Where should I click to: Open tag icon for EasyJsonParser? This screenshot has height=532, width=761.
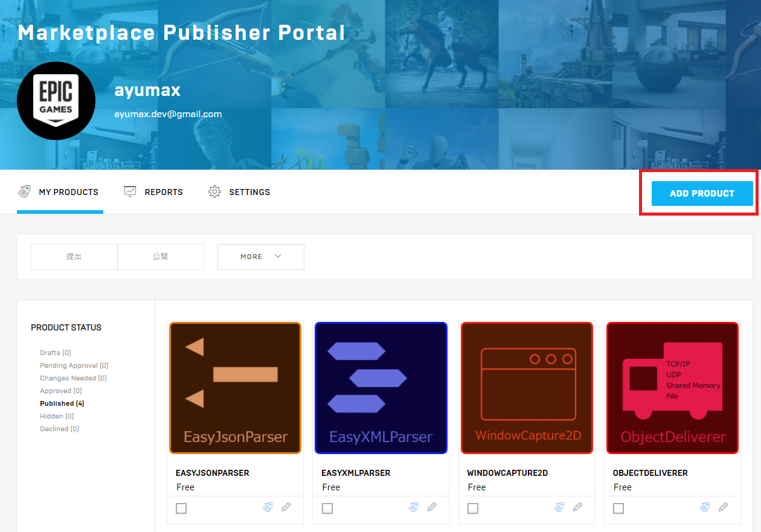(268, 507)
